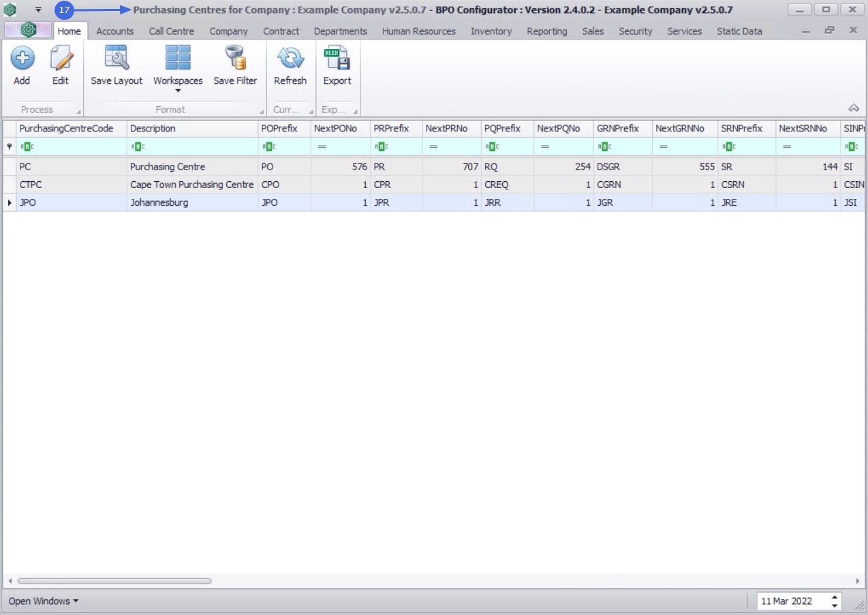The width and height of the screenshot is (868, 615).
Task: Sort by NextSRNNo column header
Action: pos(808,128)
